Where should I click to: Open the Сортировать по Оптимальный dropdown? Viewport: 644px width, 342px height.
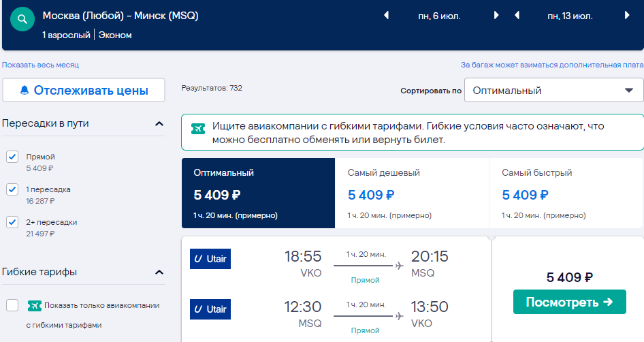[x=553, y=90]
